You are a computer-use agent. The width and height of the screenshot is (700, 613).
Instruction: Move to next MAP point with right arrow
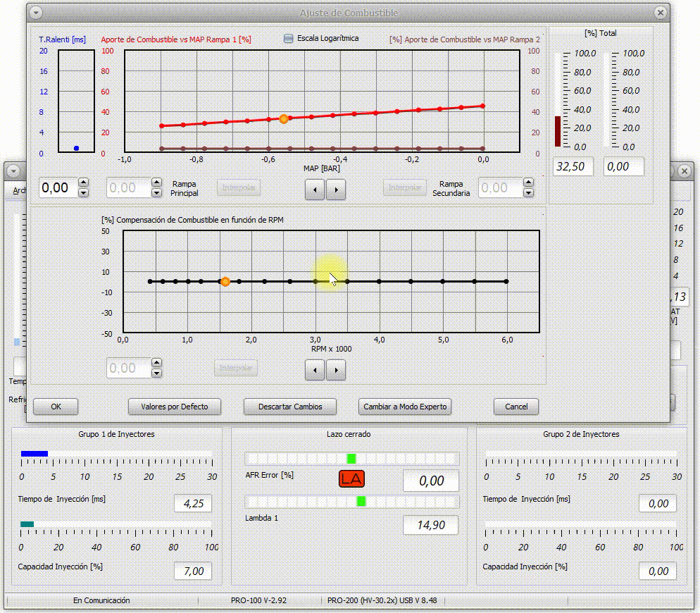pyautogui.click(x=336, y=190)
